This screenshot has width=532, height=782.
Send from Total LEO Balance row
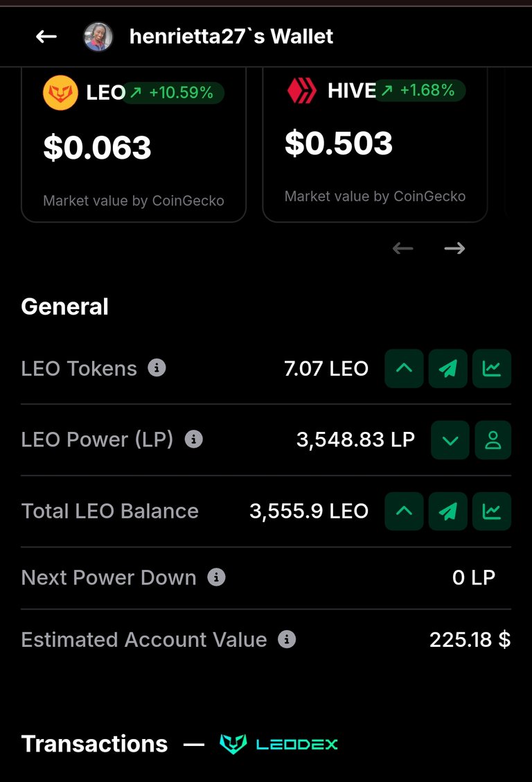click(447, 511)
